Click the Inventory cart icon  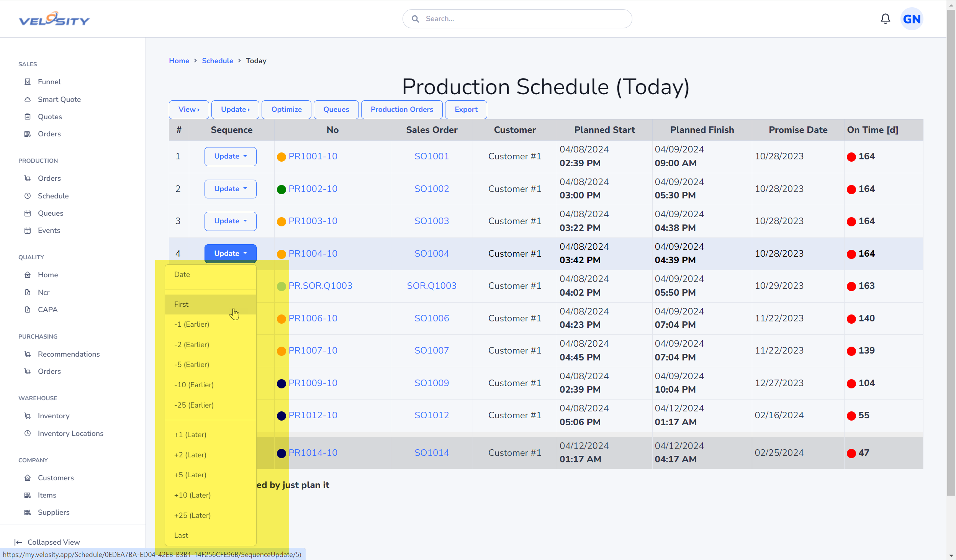(x=28, y=416)
